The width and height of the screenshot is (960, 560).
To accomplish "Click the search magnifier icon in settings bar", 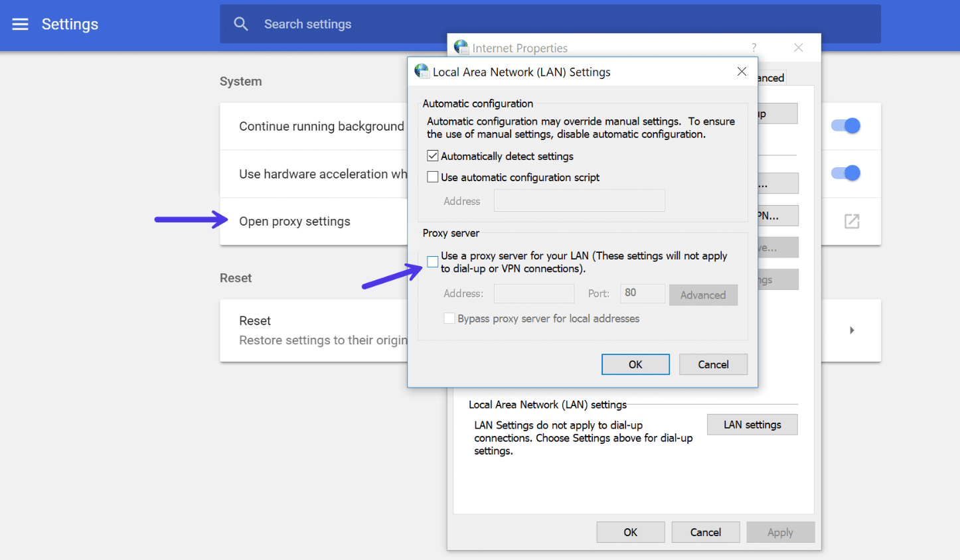I will click(x=240, y=23).
